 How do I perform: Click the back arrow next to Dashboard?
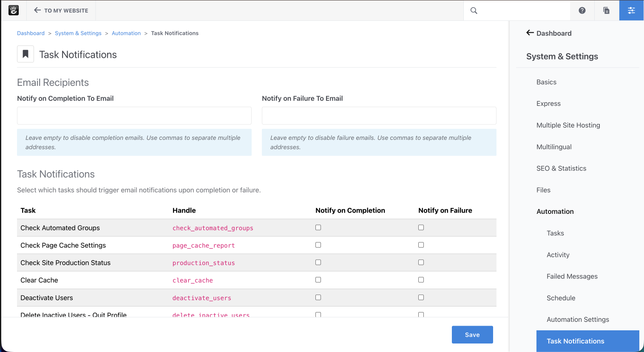pos(530,33)
